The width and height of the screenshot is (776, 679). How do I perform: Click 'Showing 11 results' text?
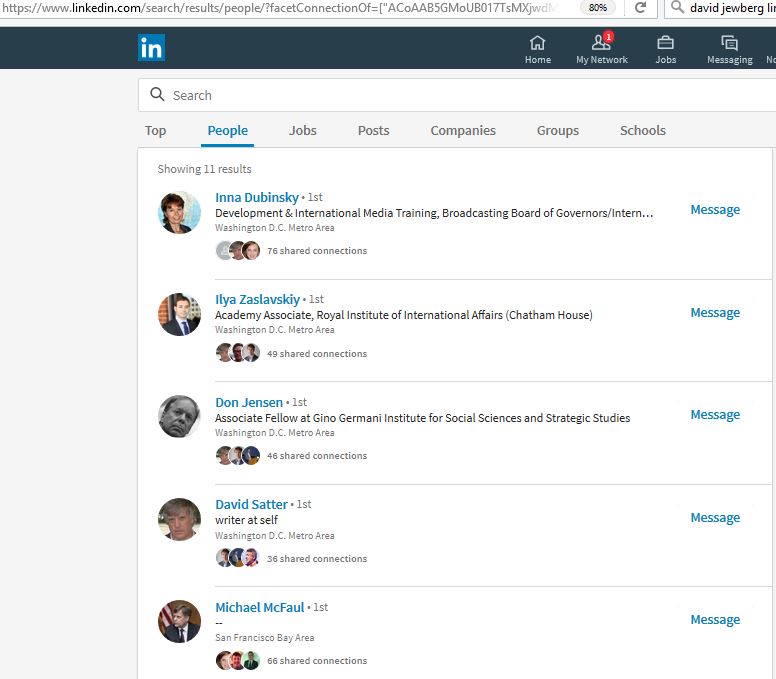(204, 169)
